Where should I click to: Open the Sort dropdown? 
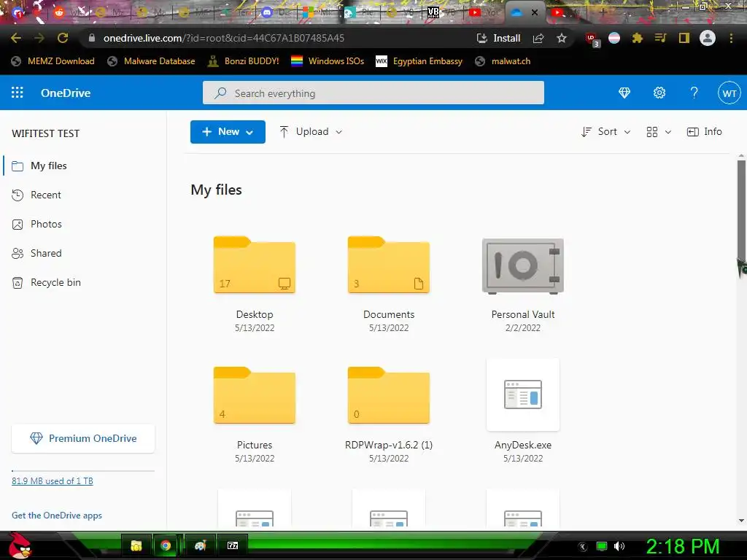point(606,132)
